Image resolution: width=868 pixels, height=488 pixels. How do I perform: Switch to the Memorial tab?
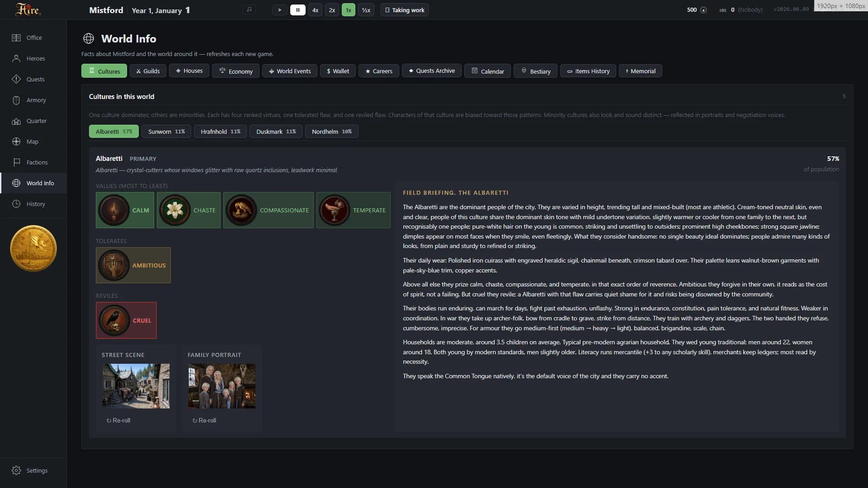point(640,71)
